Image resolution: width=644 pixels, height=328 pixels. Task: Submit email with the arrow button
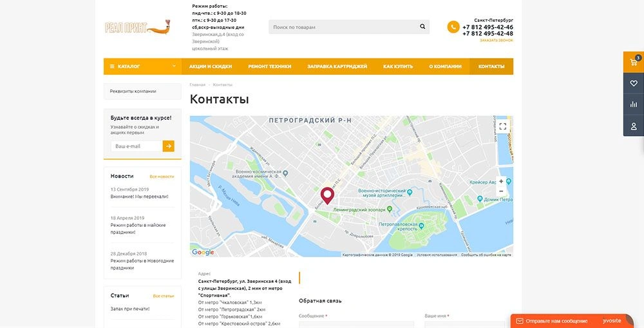[x=168, y=146]
